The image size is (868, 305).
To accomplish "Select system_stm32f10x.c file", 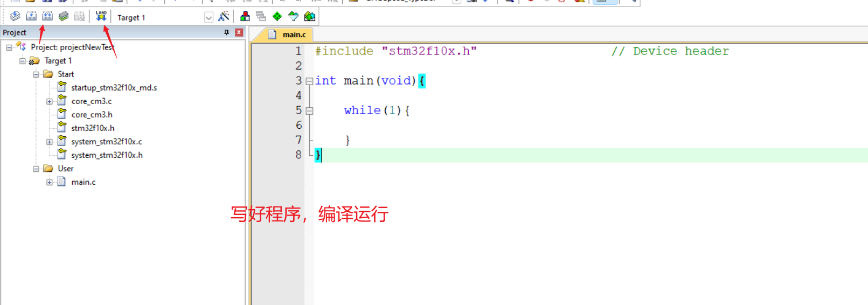I will 107,142.
